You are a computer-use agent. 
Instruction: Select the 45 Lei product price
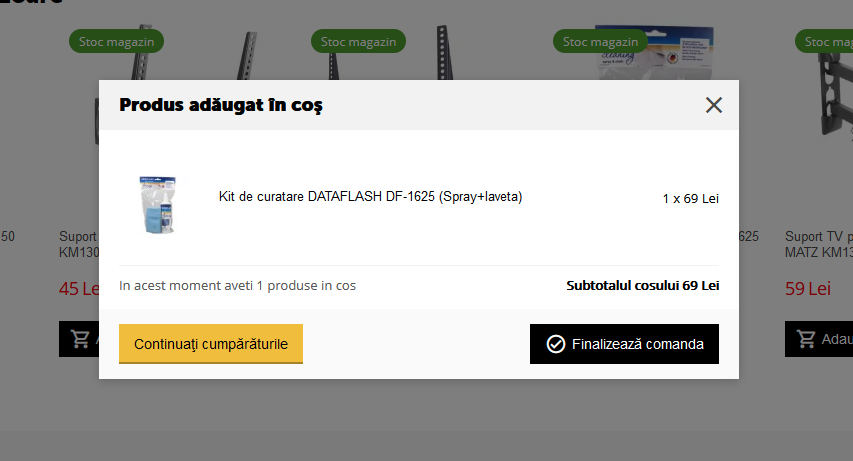(x=79, y=288)
